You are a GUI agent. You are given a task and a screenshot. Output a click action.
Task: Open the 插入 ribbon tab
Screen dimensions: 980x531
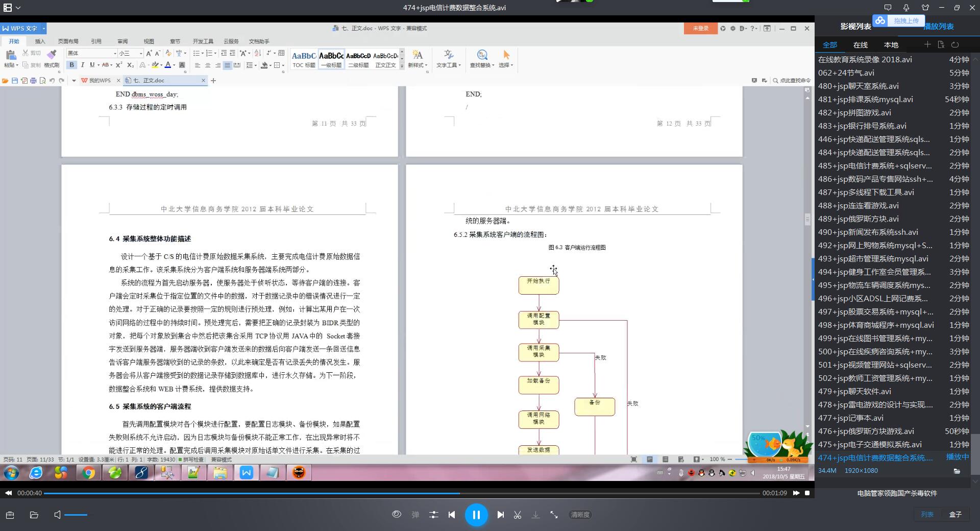click(40, 41)
